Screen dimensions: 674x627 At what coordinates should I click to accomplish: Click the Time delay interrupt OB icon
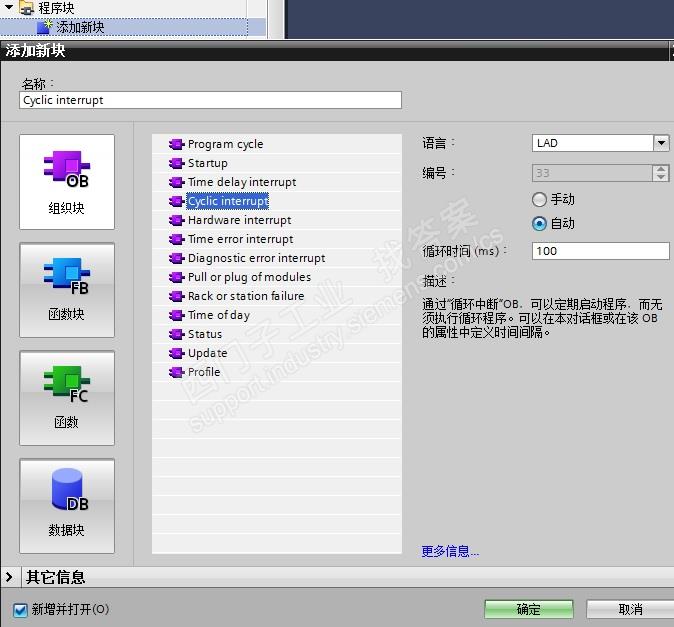[176, 182]
